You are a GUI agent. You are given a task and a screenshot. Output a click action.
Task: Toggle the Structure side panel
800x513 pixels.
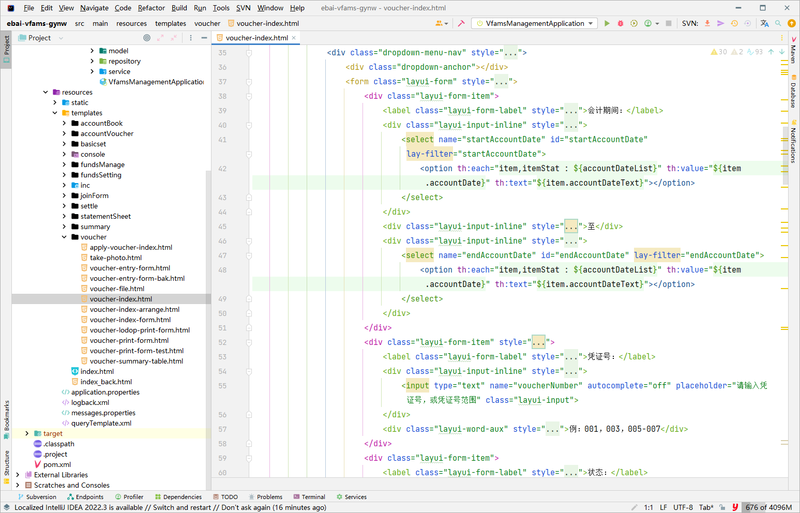click(x=6, y=464)
